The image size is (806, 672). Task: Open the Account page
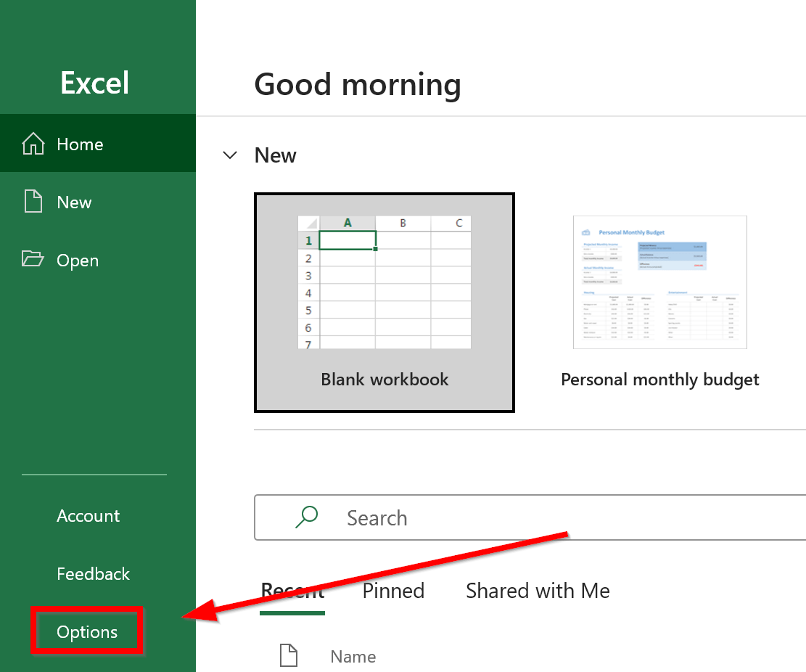click(x=88, y=516)
